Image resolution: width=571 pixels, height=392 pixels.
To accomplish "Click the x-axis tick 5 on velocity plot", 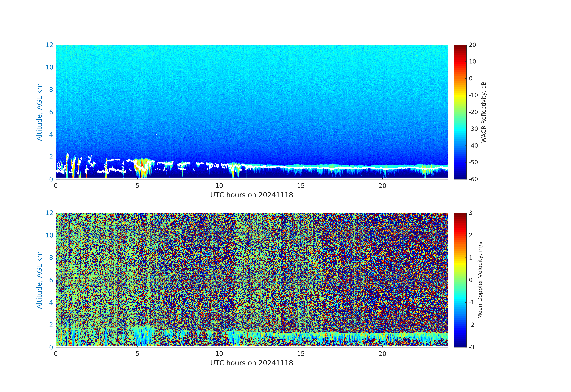I will pyautogui.click(x=137, y=354).
